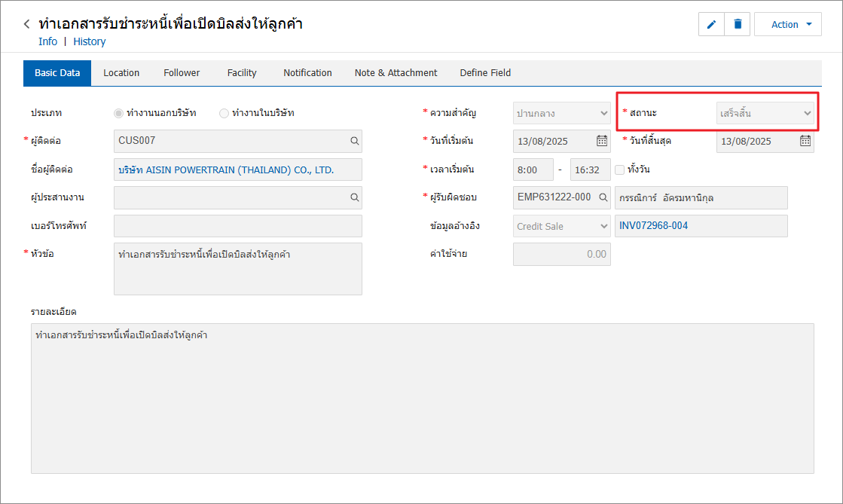
Task: Click the trash delete icon
Action: [738, 24]
